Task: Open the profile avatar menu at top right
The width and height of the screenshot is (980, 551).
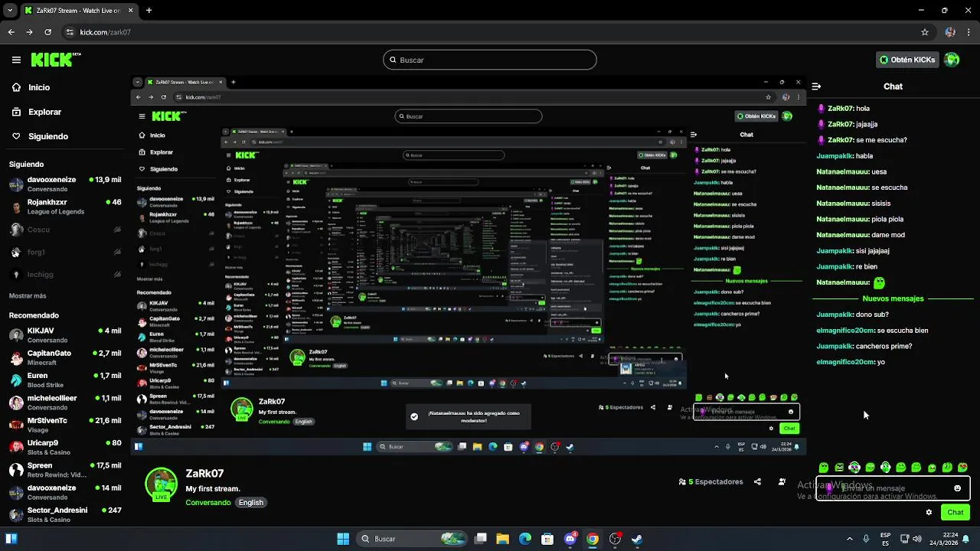Action: (x=952, y=60)
